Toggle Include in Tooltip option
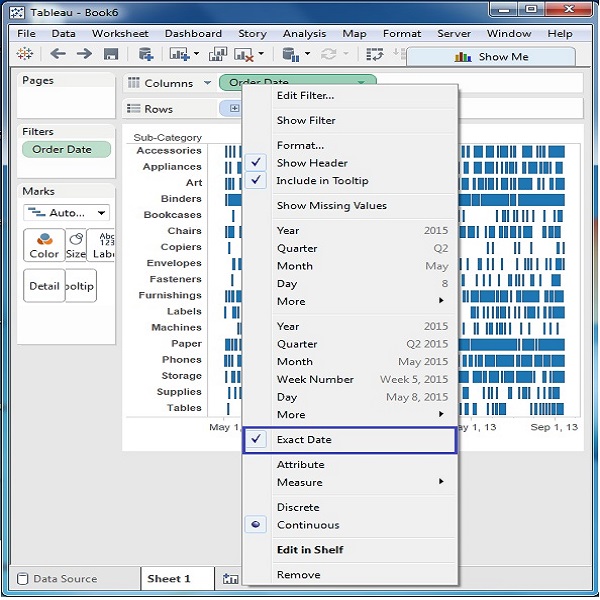 322,181
